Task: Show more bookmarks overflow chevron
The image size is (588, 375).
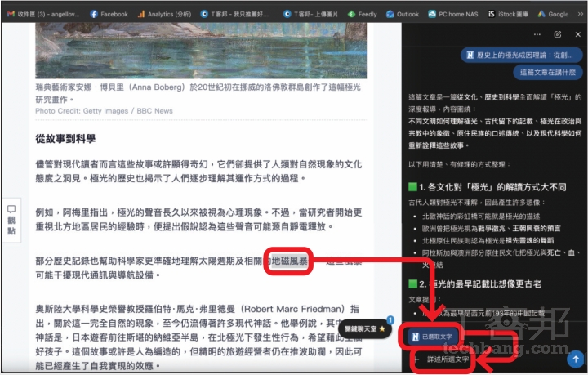Action: (580, 14)
